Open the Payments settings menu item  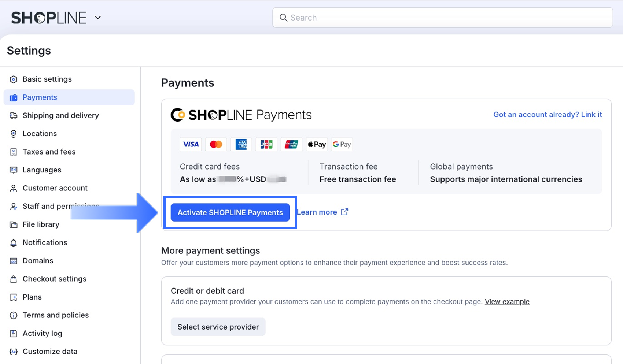pos(40,97)
